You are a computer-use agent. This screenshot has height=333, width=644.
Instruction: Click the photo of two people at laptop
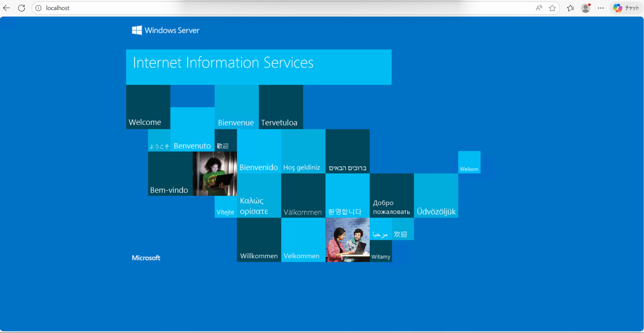coord(347,240)
